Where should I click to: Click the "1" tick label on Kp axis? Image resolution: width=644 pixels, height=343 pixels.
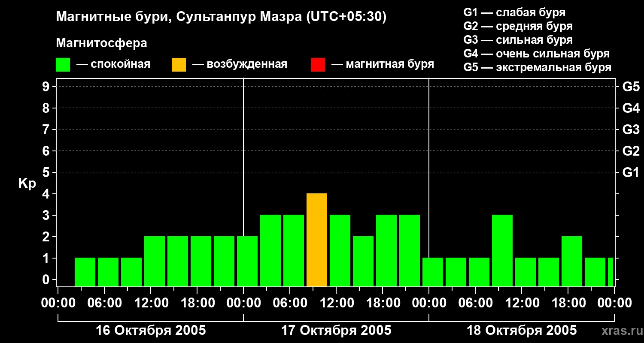coord(47,258)
